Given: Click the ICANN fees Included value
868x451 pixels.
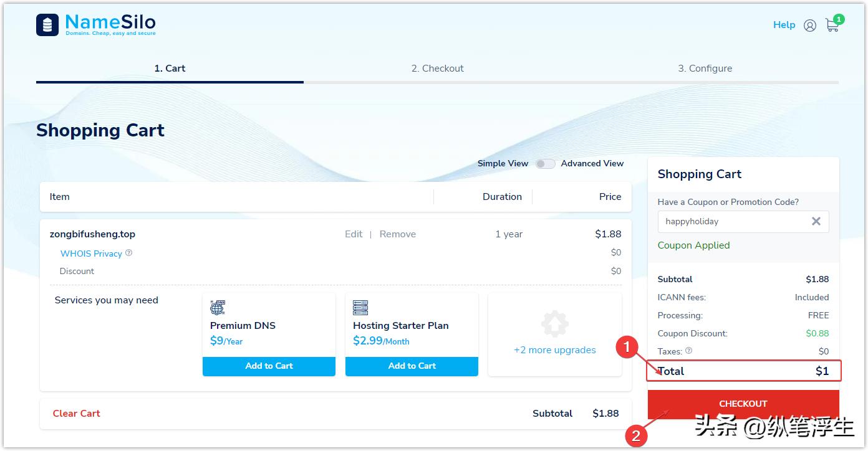Looking at the screenshot, I should pos(812,297).
